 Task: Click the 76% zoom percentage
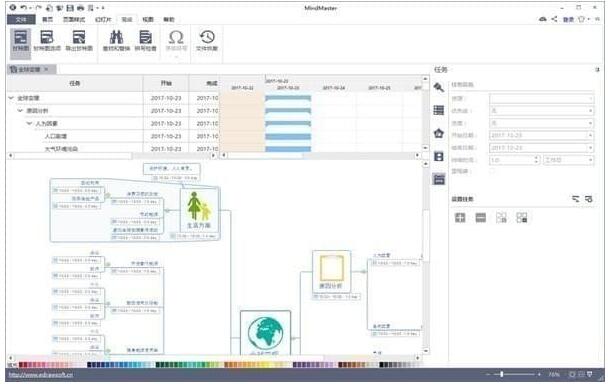point(554,374)
